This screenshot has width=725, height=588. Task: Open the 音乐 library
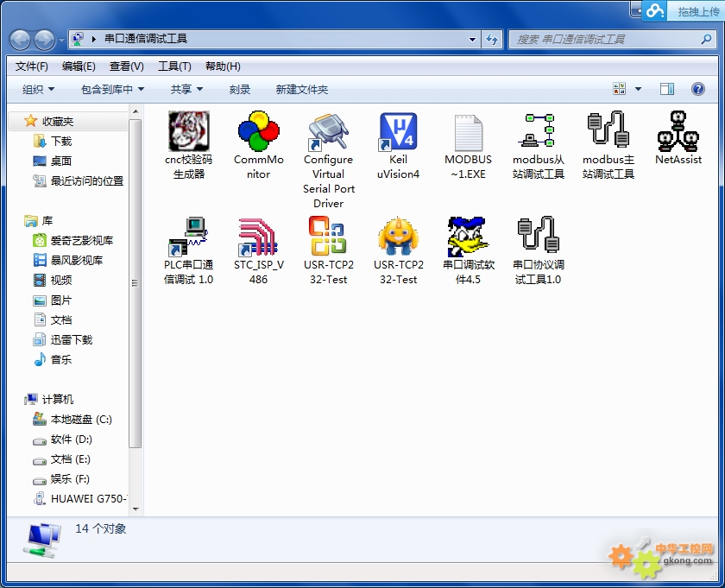53,359
